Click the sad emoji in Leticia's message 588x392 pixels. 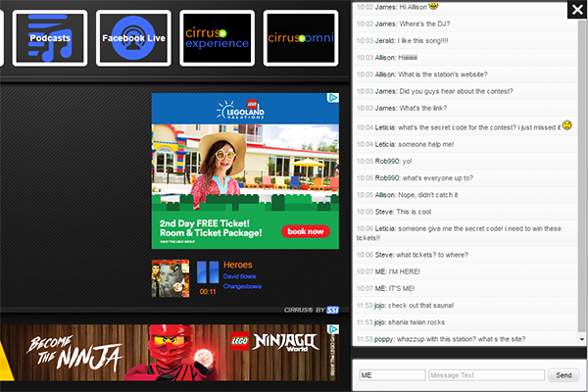[567, 125]
